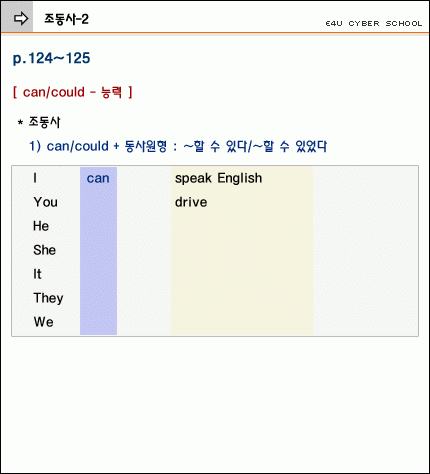The width and height of the screenshot is (430, 474).
Task: Click the E4U CYBER SCHOOL logo
Action: [x=374, y=24]
